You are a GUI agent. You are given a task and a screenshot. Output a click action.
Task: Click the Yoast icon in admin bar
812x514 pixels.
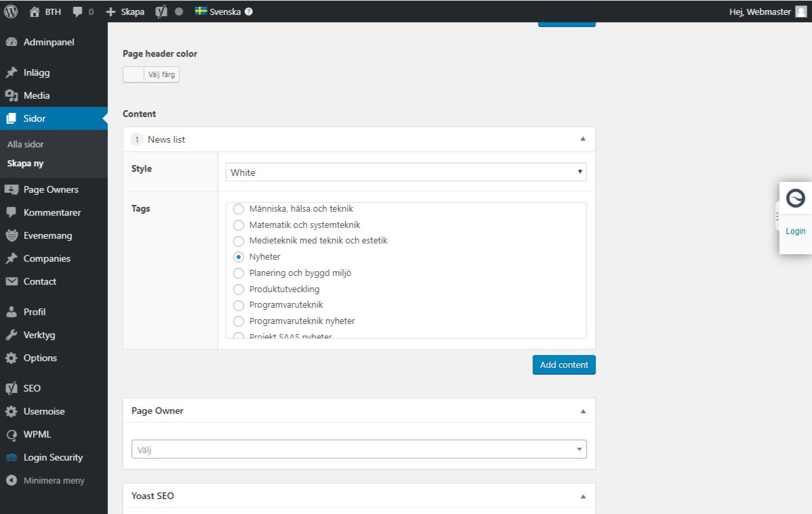point(161,11)
